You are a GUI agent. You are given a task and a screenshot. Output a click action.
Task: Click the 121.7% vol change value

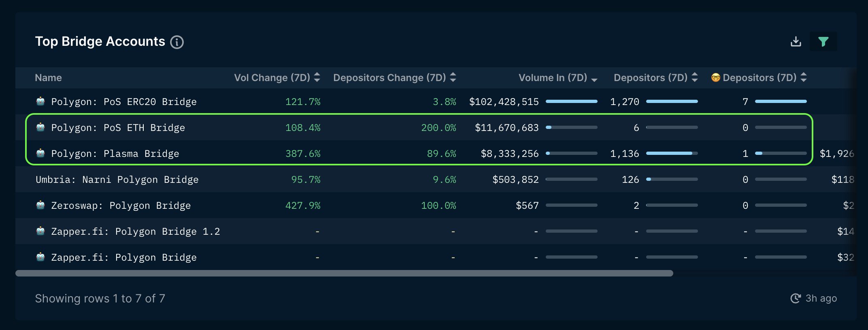[x=303, y=102]
